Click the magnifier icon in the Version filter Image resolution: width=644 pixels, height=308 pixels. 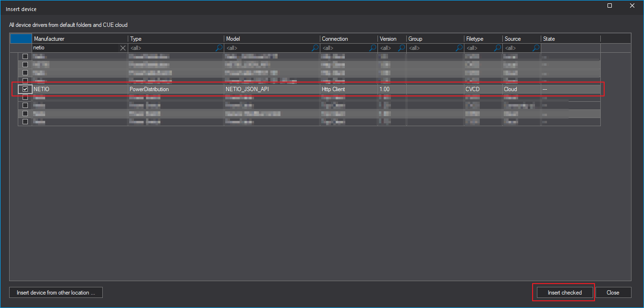point(401,48)
